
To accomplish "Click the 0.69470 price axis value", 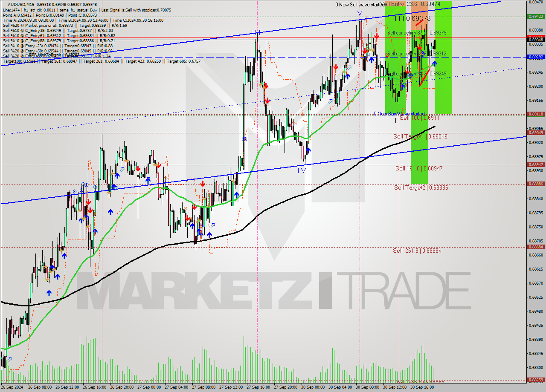I will [536, 2].
